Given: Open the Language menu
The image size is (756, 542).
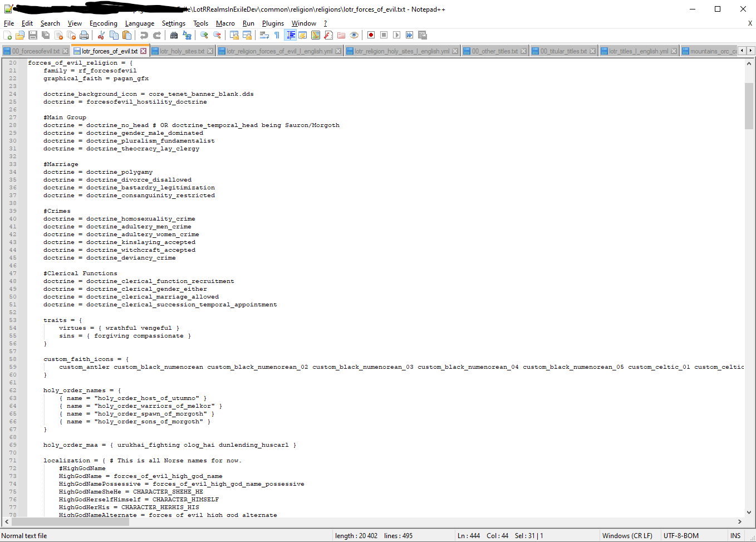Looking at the screenshot, I should [x=140, y=23].
